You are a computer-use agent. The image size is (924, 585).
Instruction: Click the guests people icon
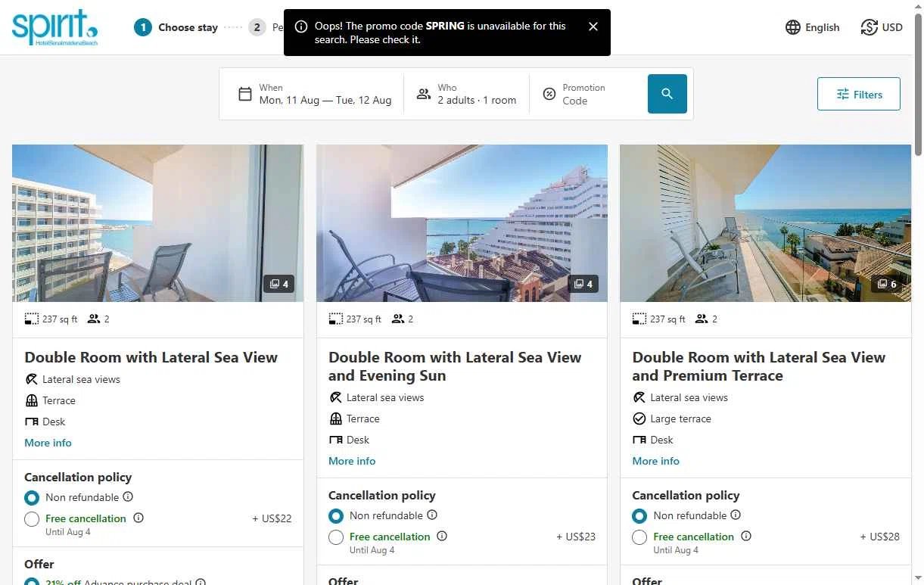(424, 94)
